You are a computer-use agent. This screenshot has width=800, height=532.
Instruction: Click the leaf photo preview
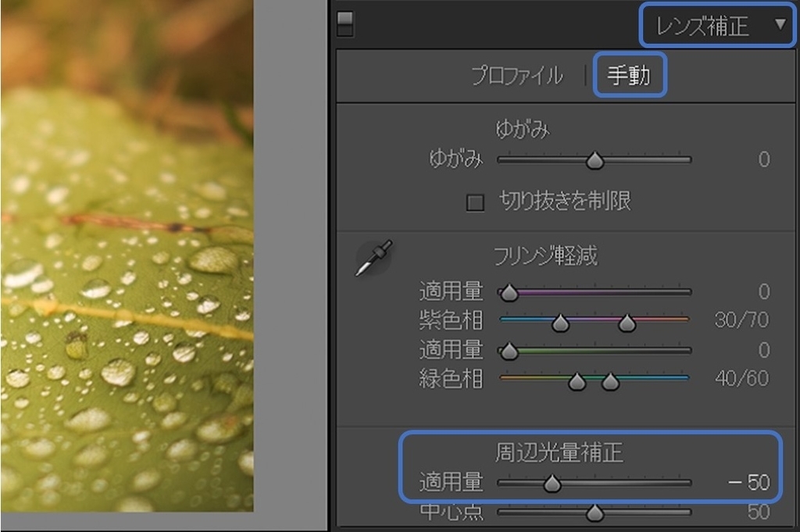click(x=127, y=255)
